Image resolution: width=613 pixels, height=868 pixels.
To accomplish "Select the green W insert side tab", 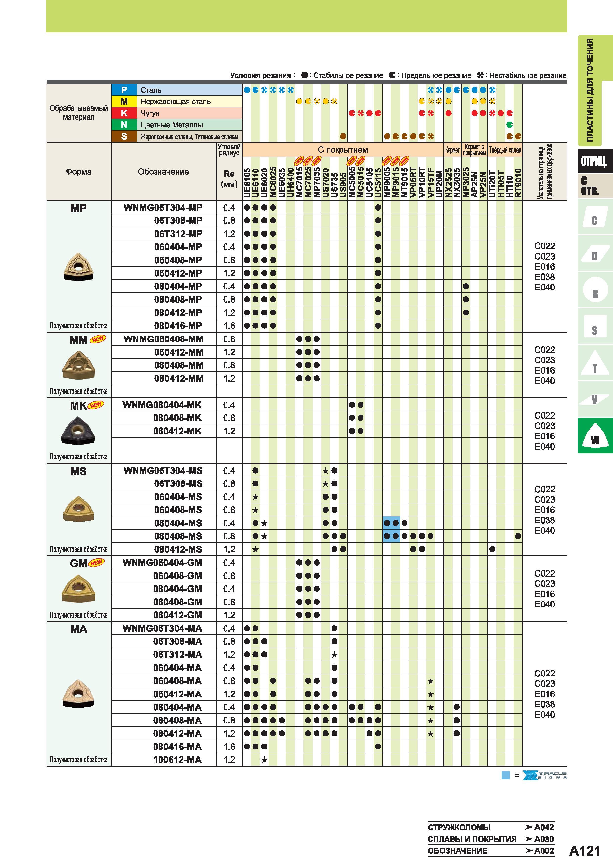I will pyautogui.click(x=595, y=435).
